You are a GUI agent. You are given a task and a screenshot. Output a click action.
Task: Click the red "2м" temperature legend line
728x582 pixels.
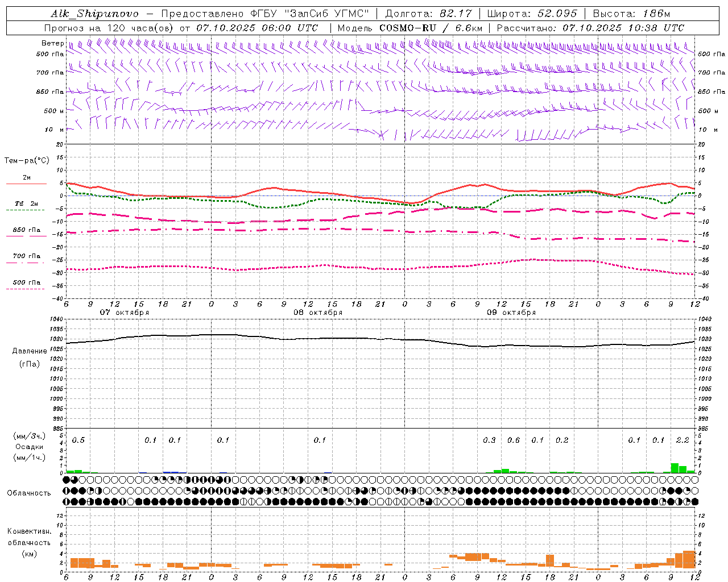(x=26, y=184)
